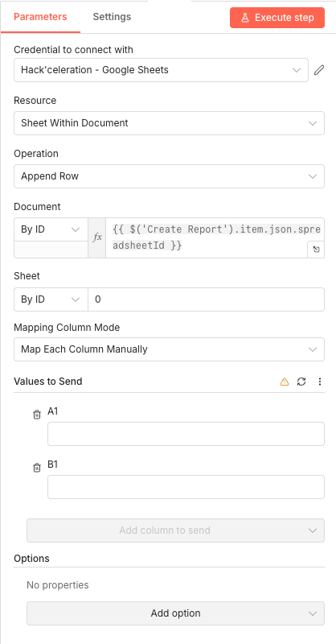336x644 pixels.
Task: Focus the A1 value input field
Action: pyautogui.click(x=186, y=434)
